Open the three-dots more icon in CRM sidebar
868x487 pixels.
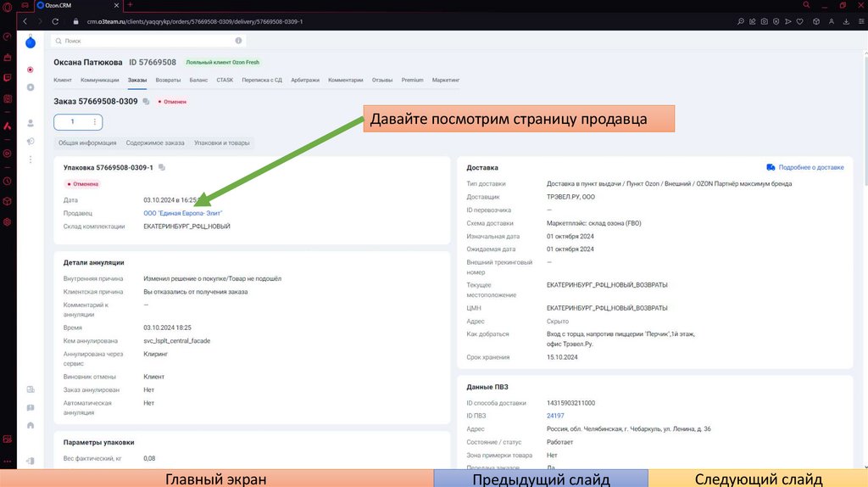[x=31, y=160]
